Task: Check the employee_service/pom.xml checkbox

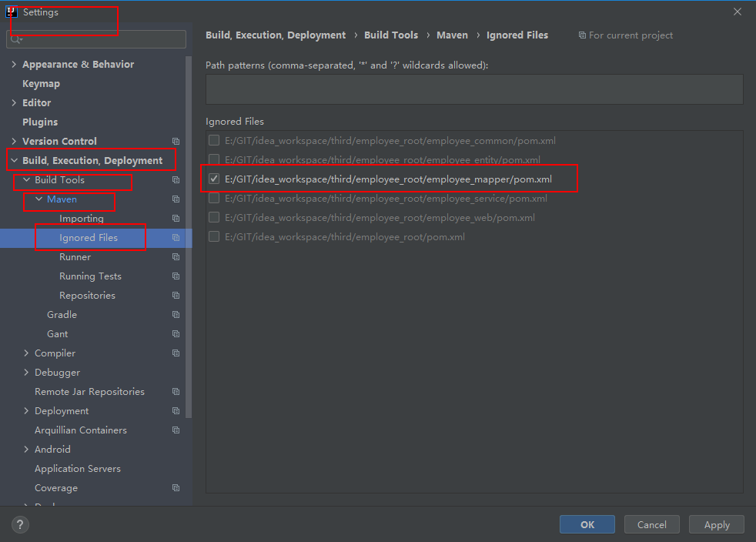Action: 214,198
